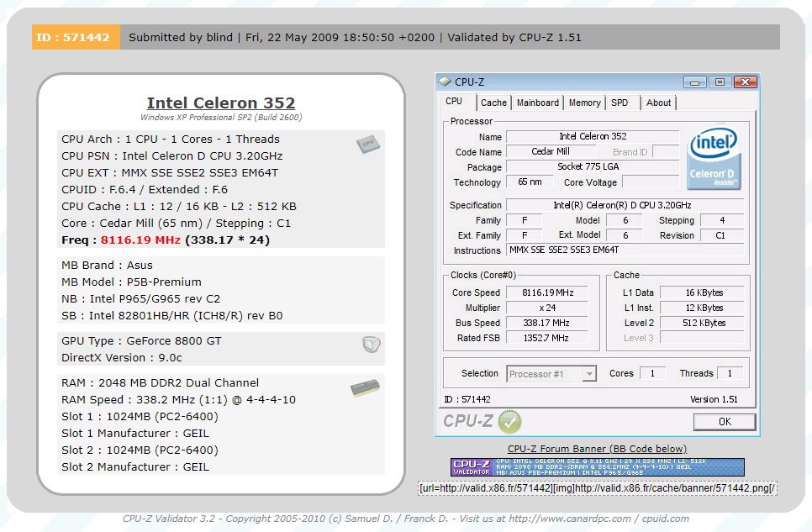Click the Revision field C1
Screen dimensions: 812x532
click(722, 235)
